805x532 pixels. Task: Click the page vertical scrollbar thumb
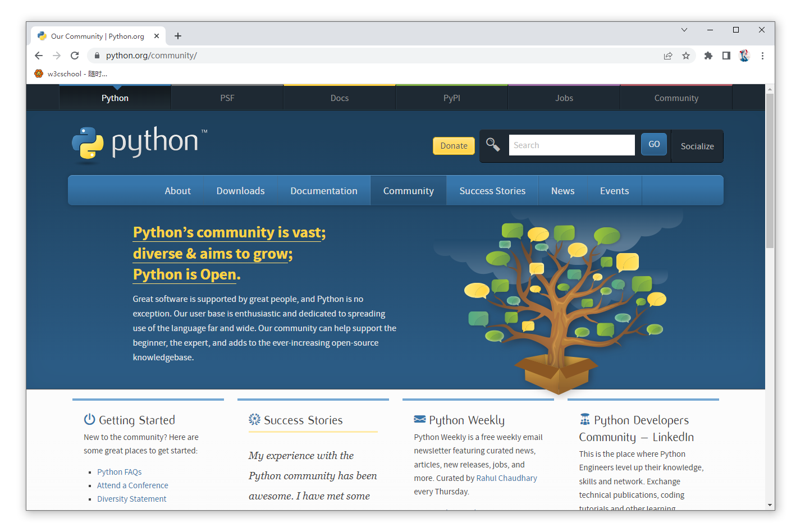(770, 168)
